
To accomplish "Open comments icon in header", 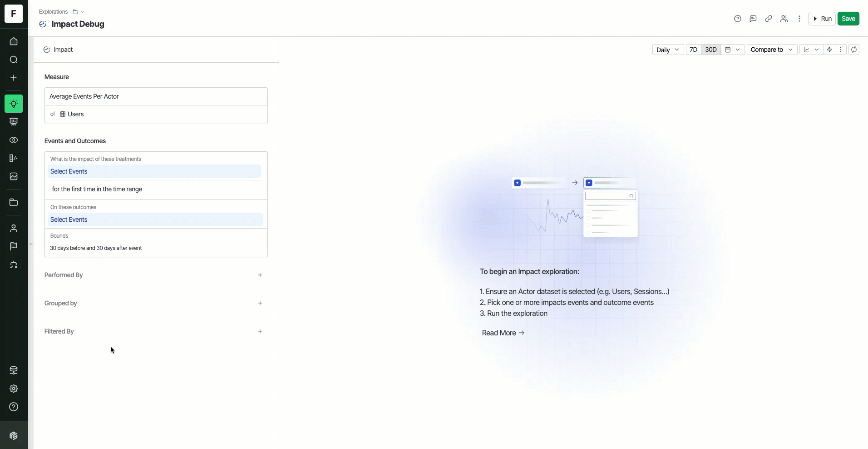I will coord(753,19).
